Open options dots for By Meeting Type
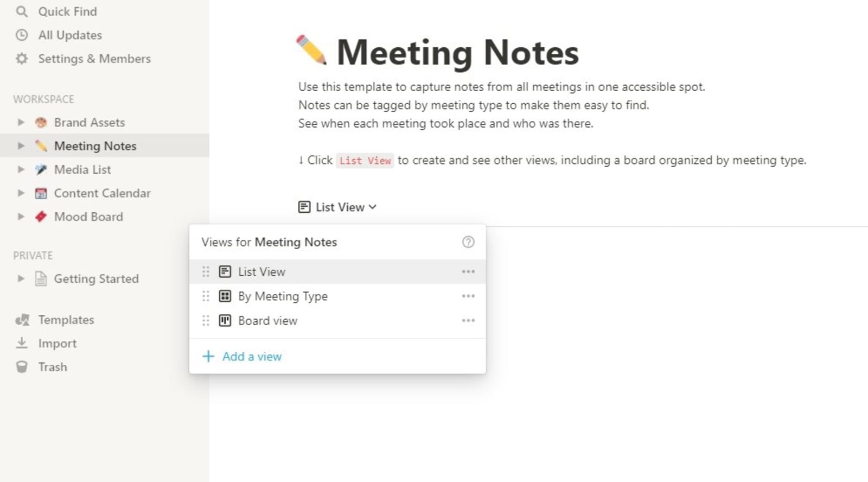 click(468, 296)
